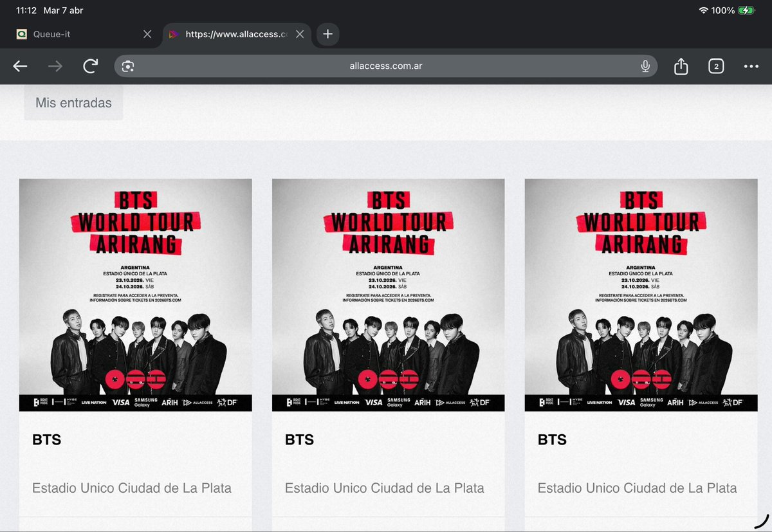772x532 pixels.
Task: Click the forward navigation arrow
Action: coord(55,66)
